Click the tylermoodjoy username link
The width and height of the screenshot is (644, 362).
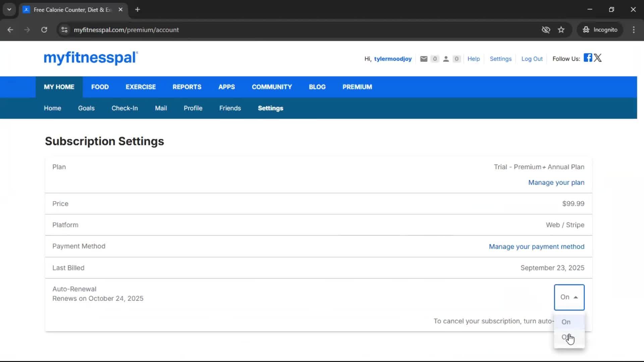393,59
